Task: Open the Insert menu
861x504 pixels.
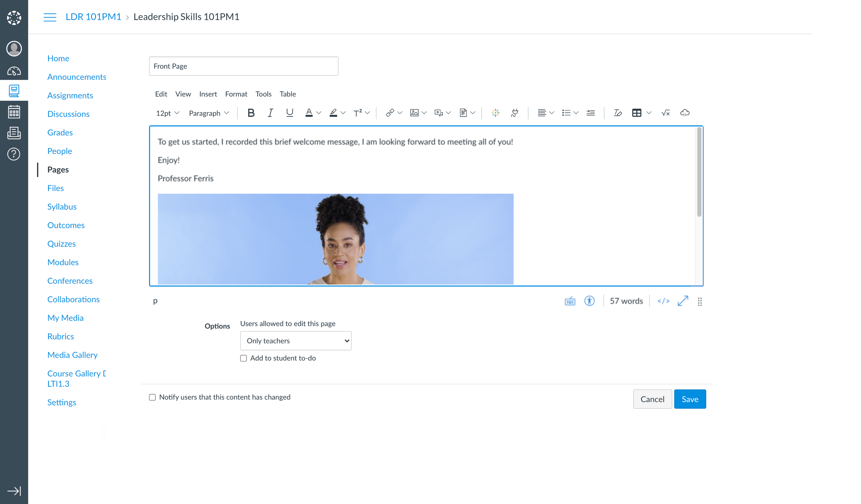Action: coord(208,94)
